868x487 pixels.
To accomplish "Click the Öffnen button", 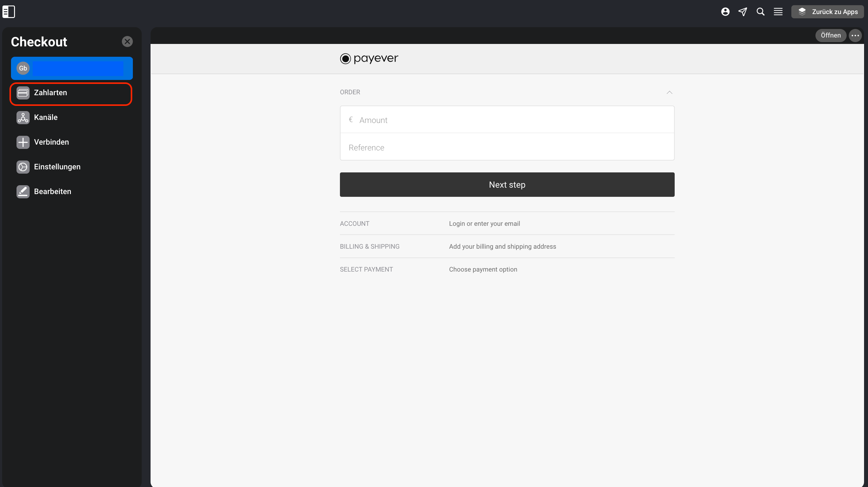I will (x=830, y=35).
